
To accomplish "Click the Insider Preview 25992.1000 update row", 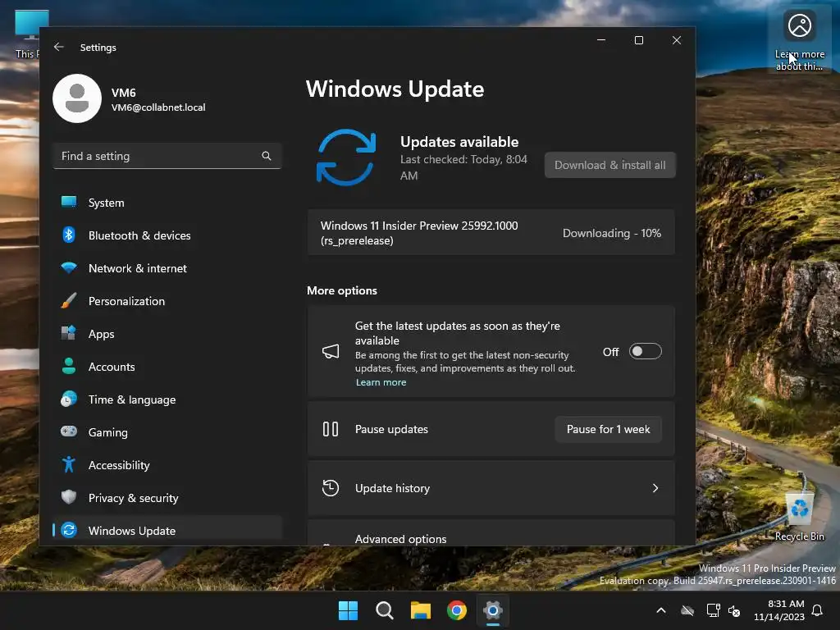I will coord(491,233).
